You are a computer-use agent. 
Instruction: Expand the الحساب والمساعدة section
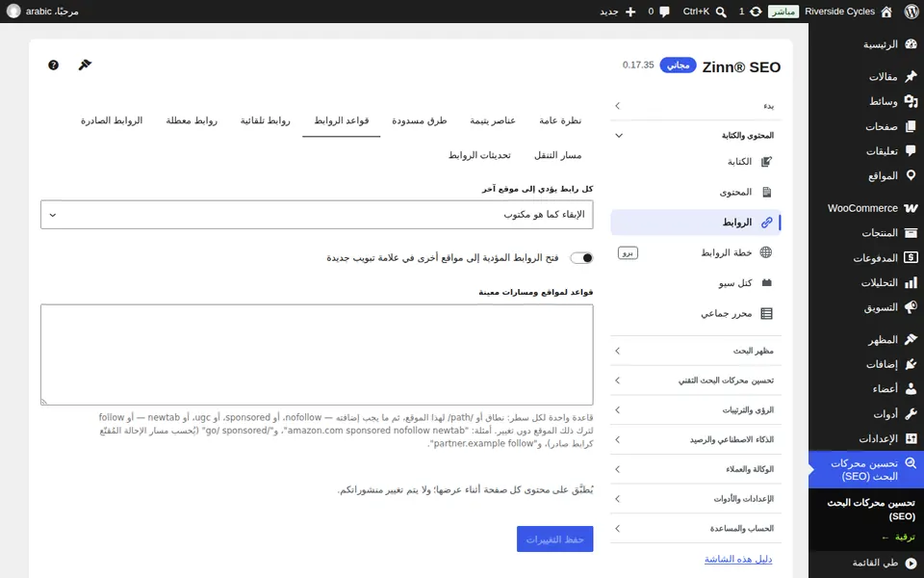pos(696,529)
